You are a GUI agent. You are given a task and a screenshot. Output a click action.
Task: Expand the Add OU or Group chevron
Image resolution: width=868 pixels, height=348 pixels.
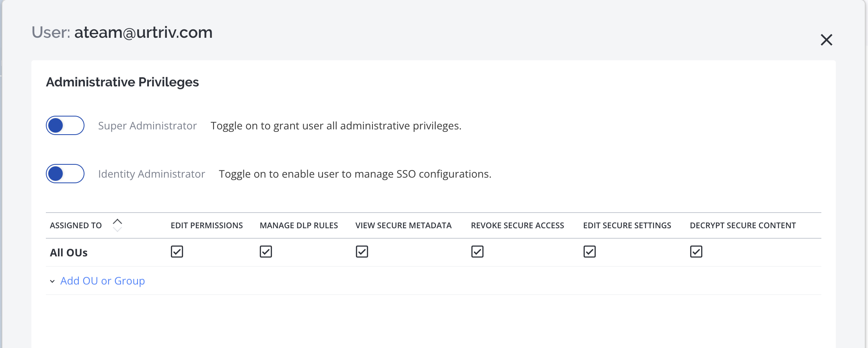coord(52,281)
